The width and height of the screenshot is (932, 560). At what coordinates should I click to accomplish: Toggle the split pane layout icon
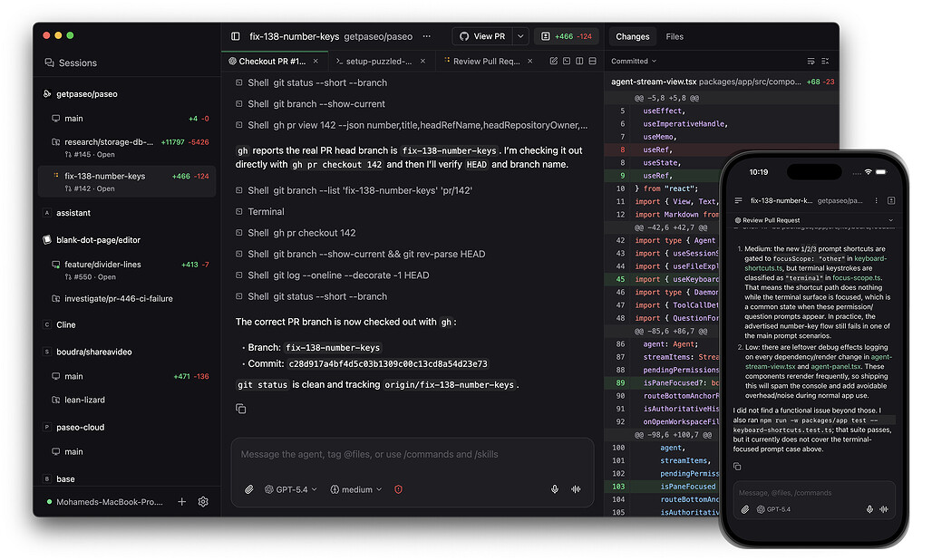coord(579,62)
